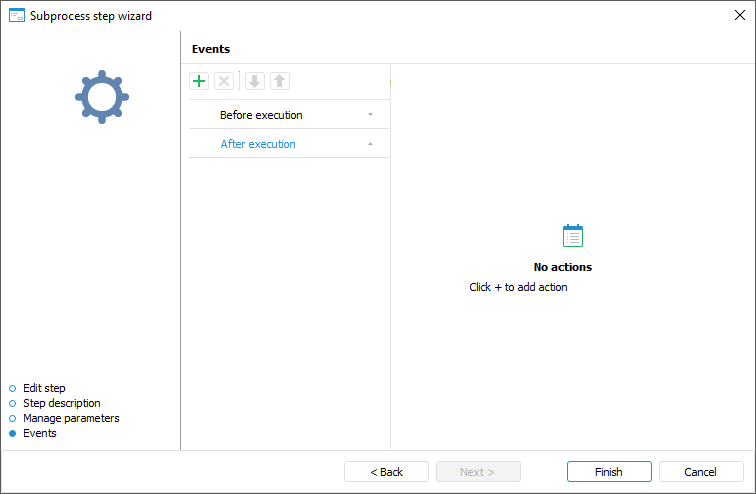Click the Cancel button
Viewport: 756px width, 494px height.
(x=700, y=472)
